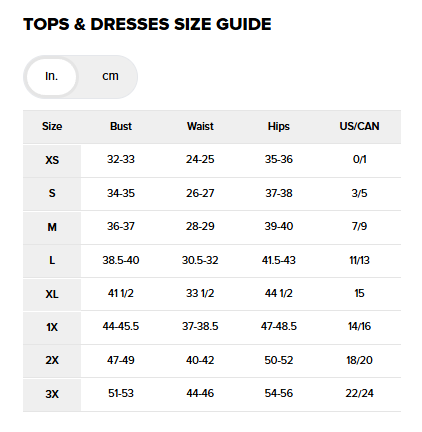
Task: Click the 38.5-40 bust measurement cell
Action: 121,260
